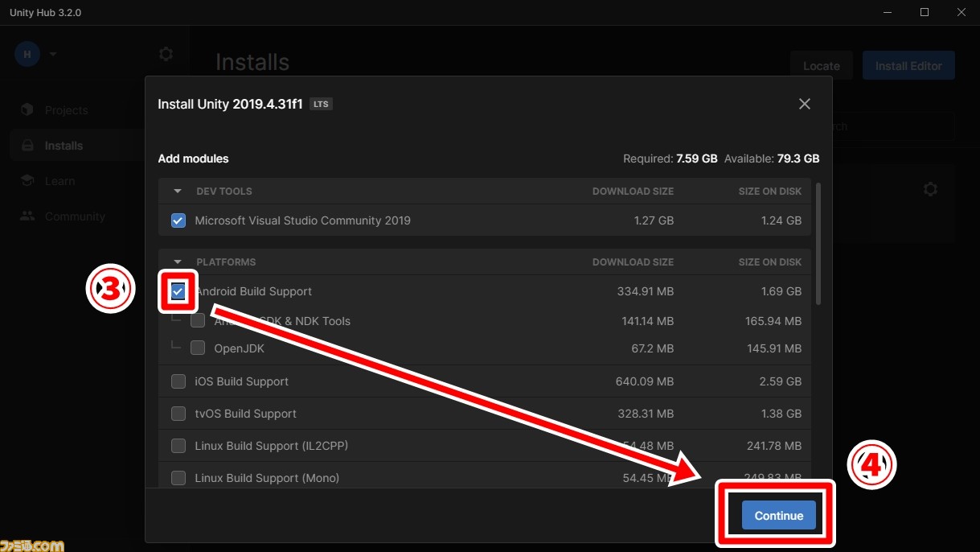Close the Install Unity dialog
Viewport: 980px width, 552px height.
(804, 104)
